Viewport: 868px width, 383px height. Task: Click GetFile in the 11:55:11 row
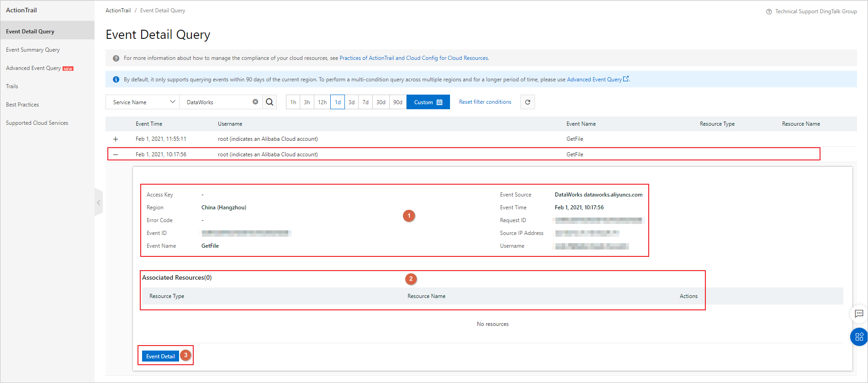[x=575, y=139]
